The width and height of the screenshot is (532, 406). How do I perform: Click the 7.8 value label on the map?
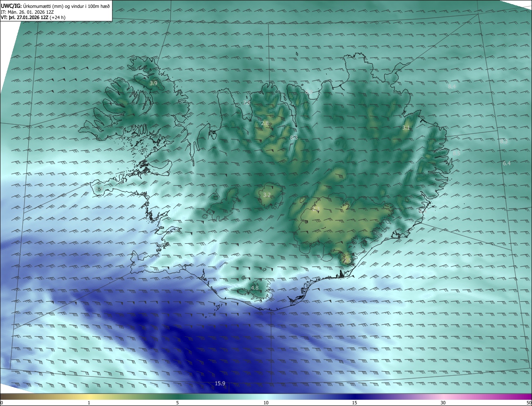(246, 102)
